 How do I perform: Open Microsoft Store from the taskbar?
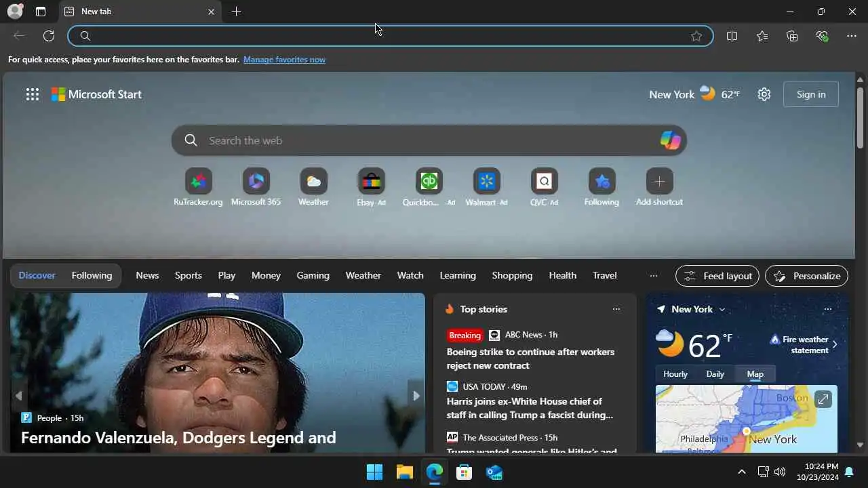(464, 472)
